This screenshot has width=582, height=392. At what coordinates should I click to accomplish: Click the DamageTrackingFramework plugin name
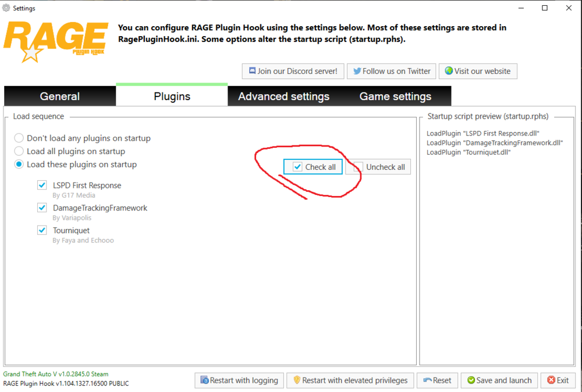coord(100,208)
